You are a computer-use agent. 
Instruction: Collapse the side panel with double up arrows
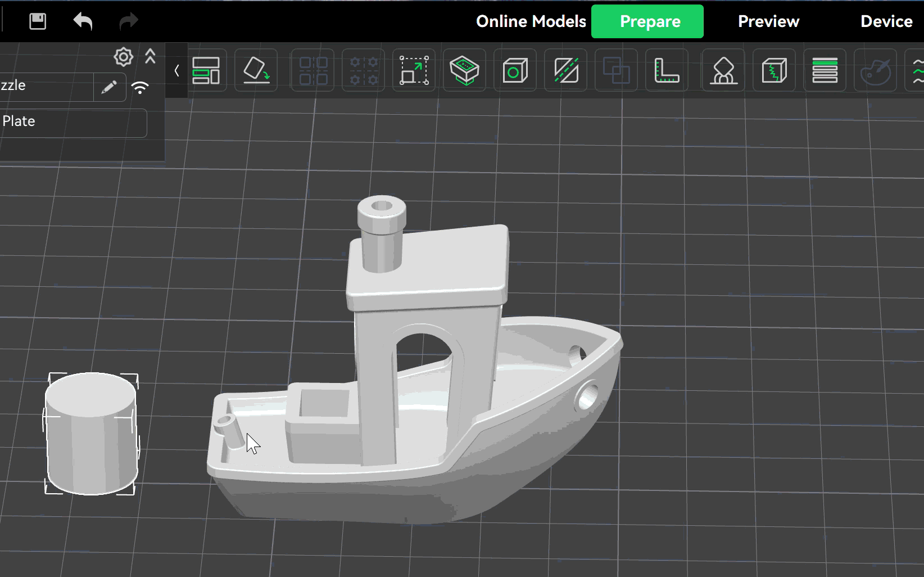click(150, 56)
